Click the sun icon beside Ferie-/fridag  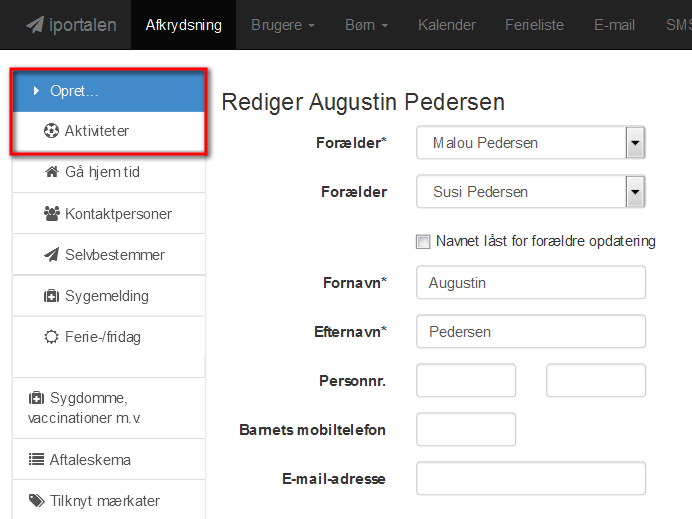(x=51, y=337)
